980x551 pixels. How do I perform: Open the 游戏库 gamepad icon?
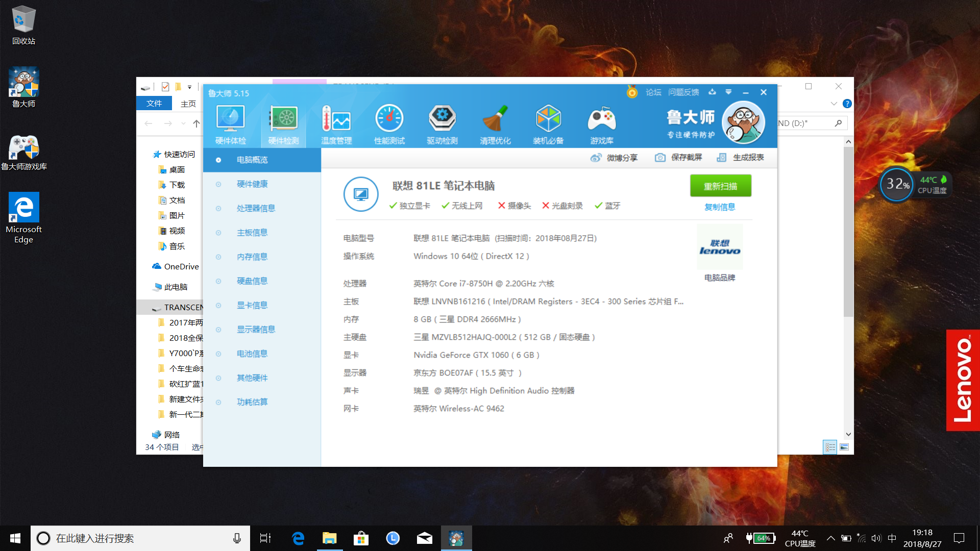601,119
